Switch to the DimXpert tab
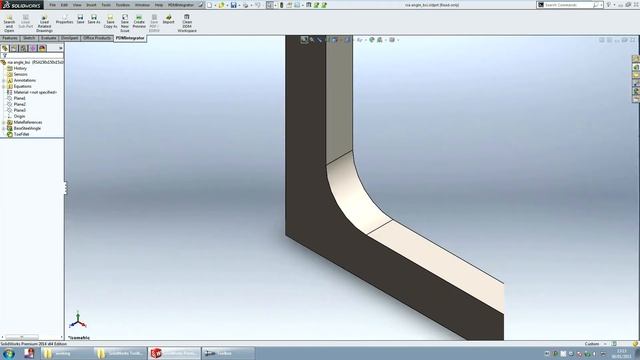The width and height of the screenshot is (640, 360). pyautogui.click(x=70, y=38)
